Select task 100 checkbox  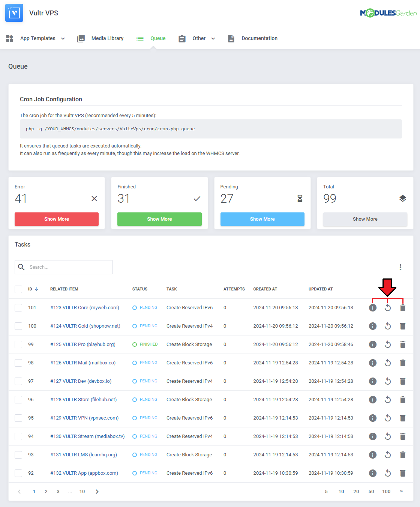(x=18, y=326)
